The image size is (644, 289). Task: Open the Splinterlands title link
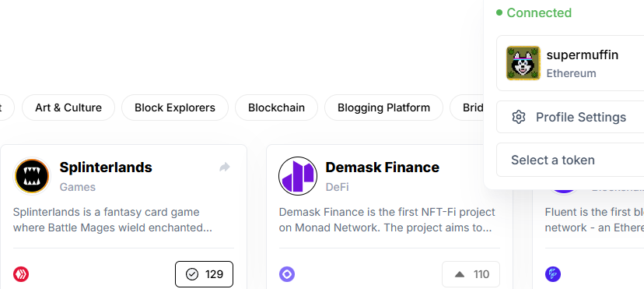pos(106,167)
